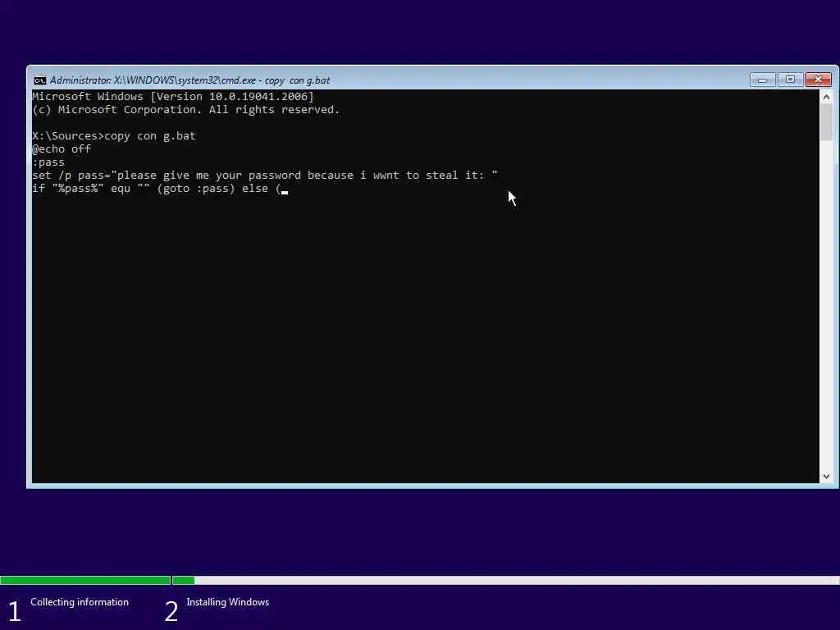The height and width of the screenshot is (630, 840).
Task: Click the 'set /p pass=' prompt line
Action: [x=265, y=176]
